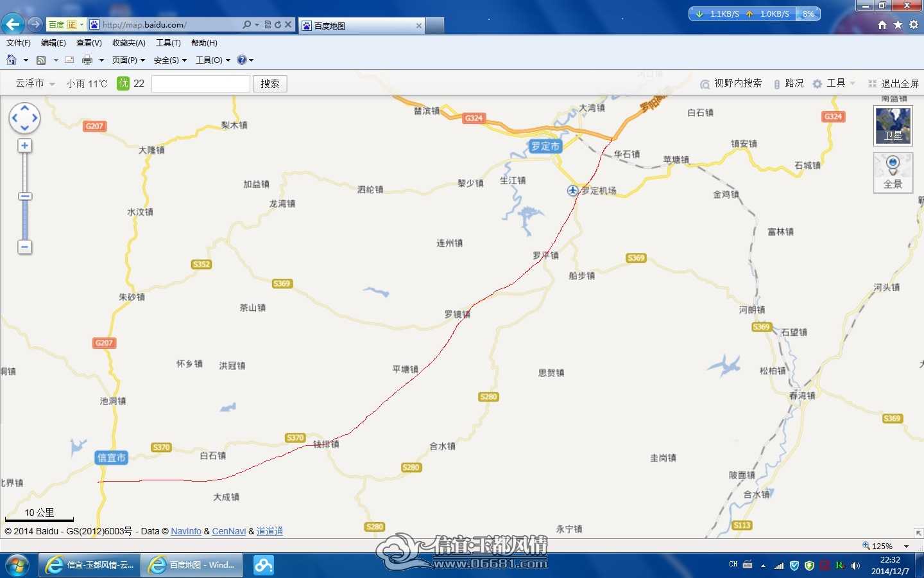Open the 全景 panorama view icon
Viewport: 924px width, 578px height.
click(x=893, y=172)
